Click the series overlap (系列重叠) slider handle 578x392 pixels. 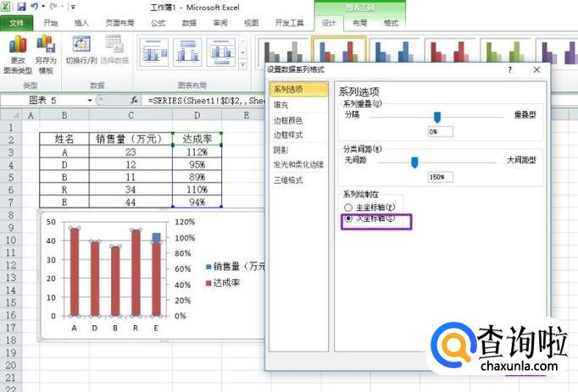pos(437,117)
